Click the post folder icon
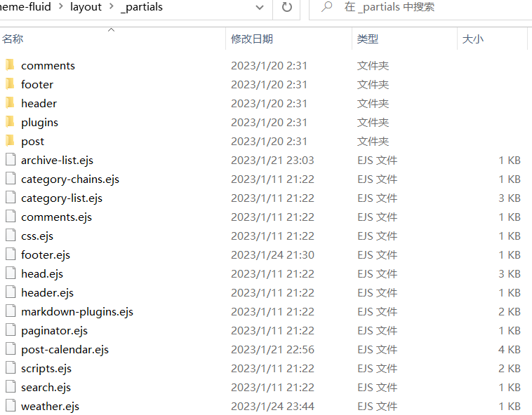This screenshot has height=415, width=532. tap(10, 141)
